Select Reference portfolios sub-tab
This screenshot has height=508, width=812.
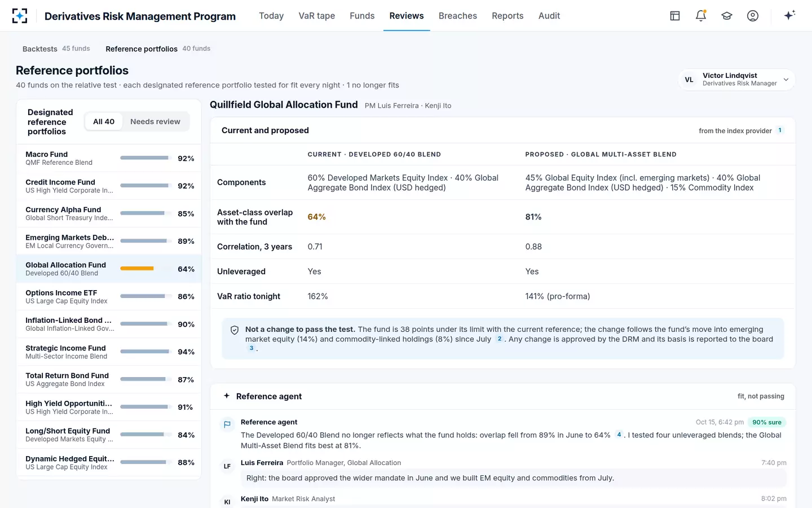click(158, 49)
